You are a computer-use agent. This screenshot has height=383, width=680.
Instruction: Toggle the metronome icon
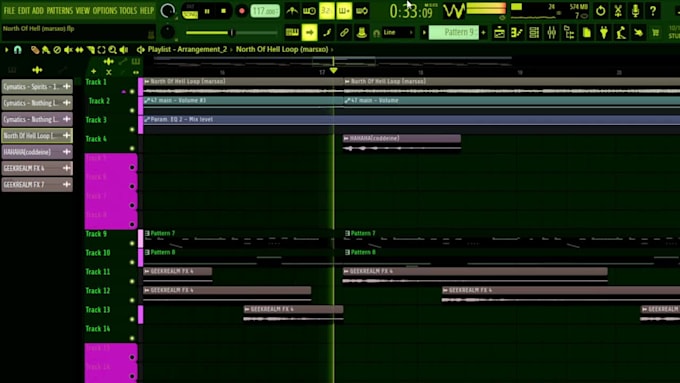(292, 11)
